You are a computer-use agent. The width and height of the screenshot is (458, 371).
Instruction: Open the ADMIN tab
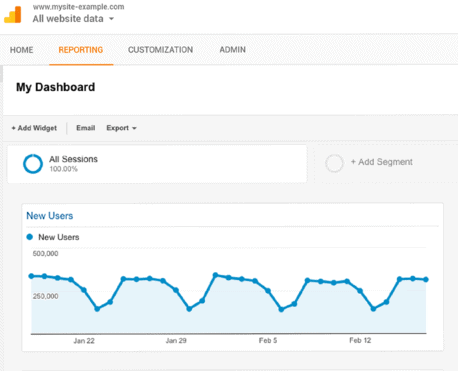coord(232,50)
